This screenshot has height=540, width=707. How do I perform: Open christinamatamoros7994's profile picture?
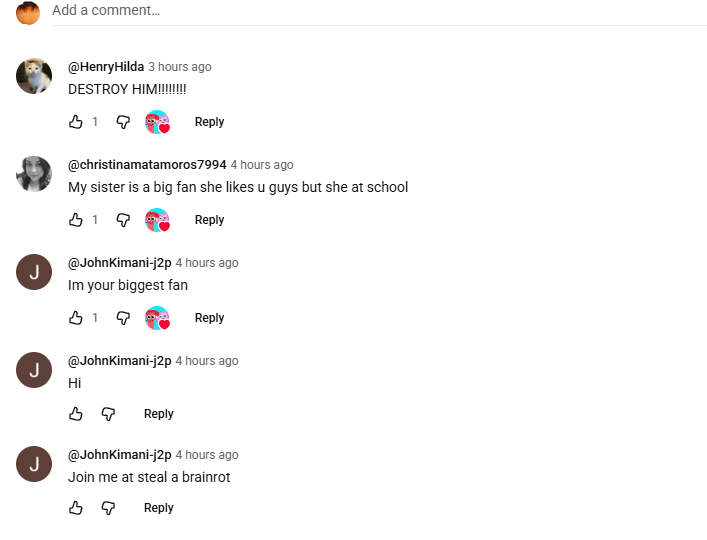pyautogui.click(x=34, y=174)
